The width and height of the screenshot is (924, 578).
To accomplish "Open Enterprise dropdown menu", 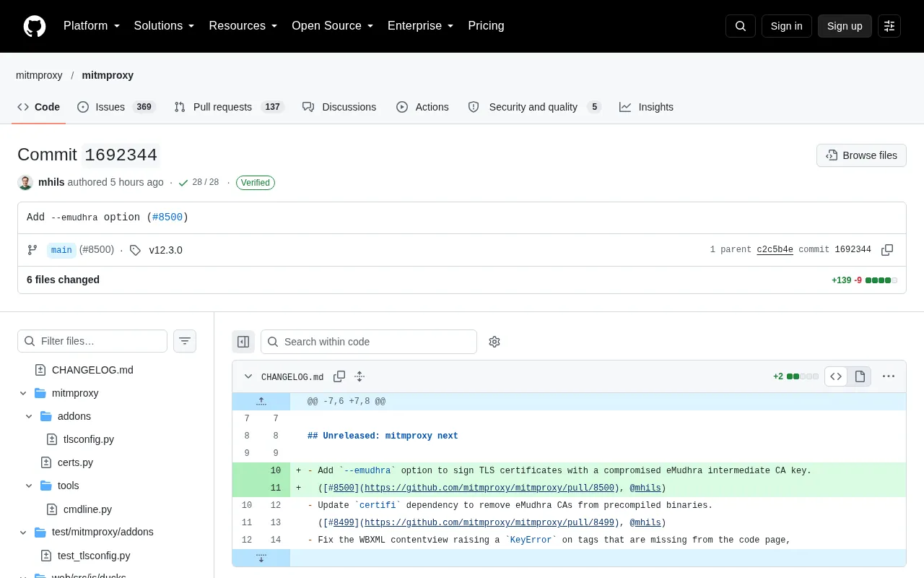I will click(421, 26).
